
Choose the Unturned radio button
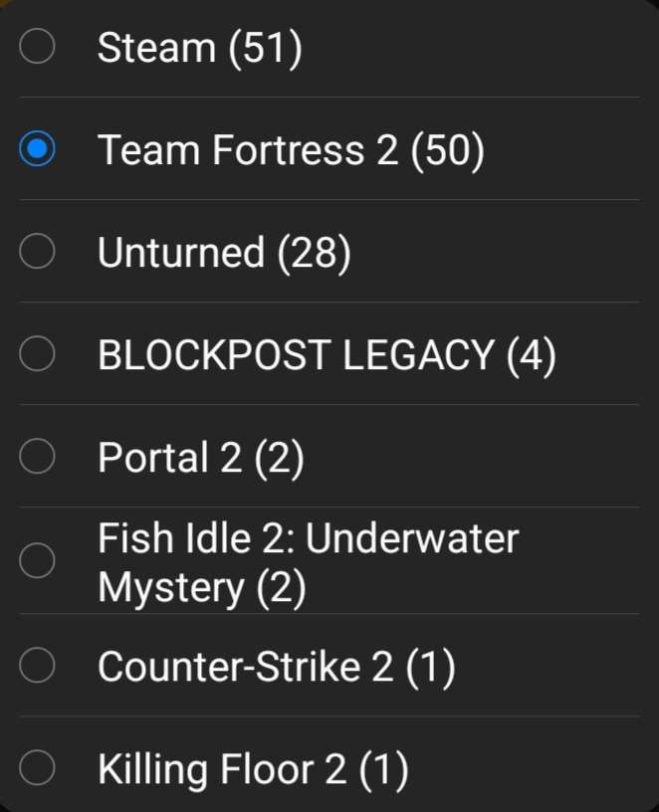click(38, 253)
